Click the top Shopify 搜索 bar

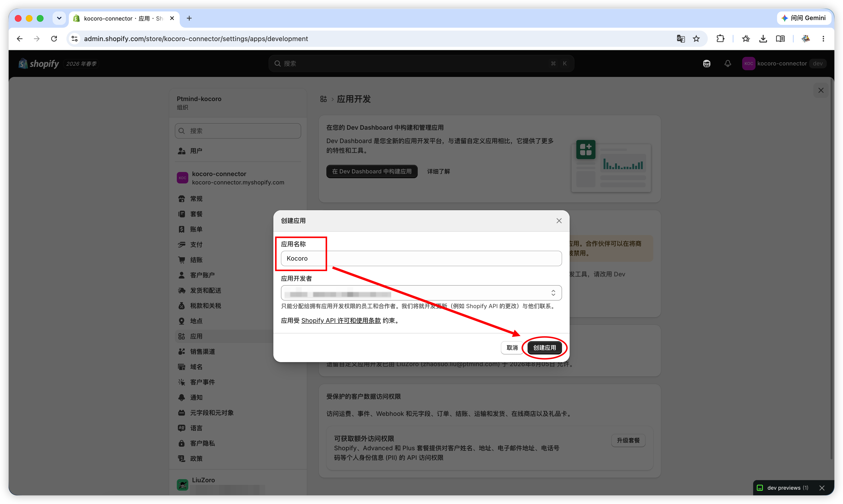(421, 64)
